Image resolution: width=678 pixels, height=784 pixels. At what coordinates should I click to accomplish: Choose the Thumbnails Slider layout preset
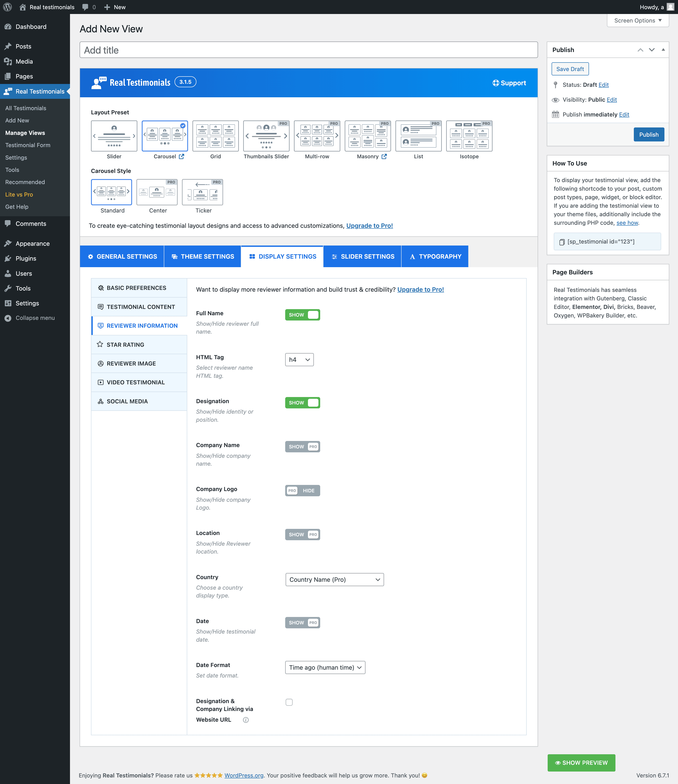[266, 136]
